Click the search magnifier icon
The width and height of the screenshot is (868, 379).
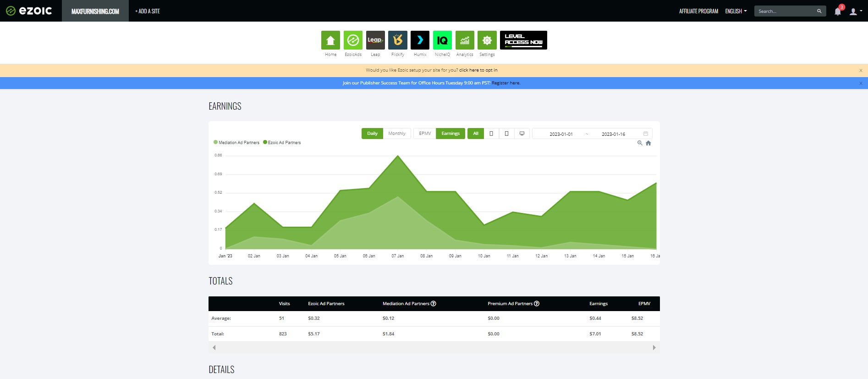pyautogui.click(x=819, y=11)
